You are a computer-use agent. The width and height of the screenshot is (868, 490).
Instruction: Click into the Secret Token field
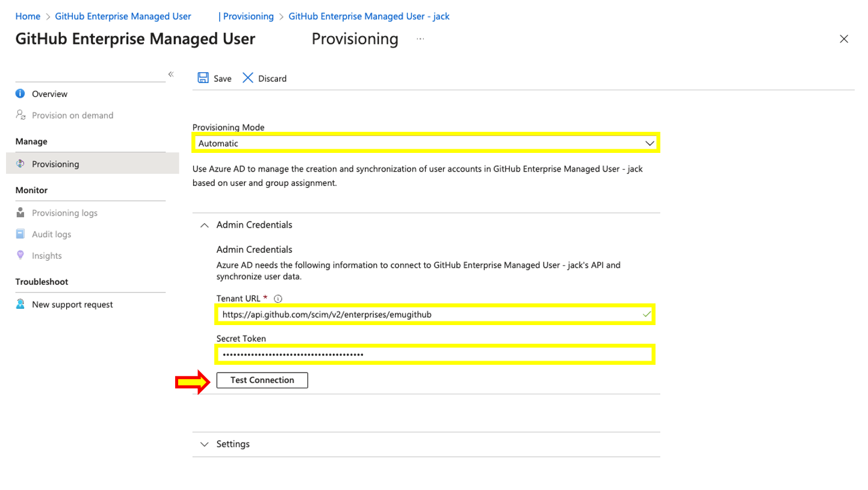click(435, 355)
